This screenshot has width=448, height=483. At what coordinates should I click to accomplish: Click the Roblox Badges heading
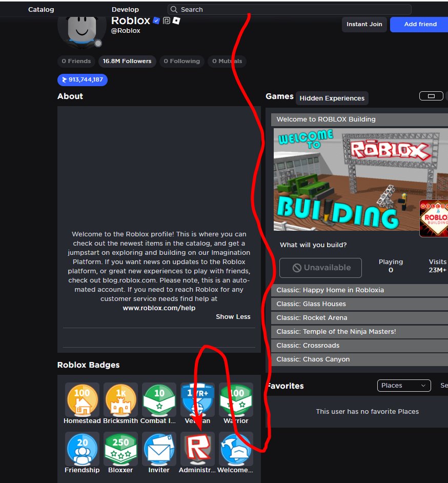coord(88,365)
